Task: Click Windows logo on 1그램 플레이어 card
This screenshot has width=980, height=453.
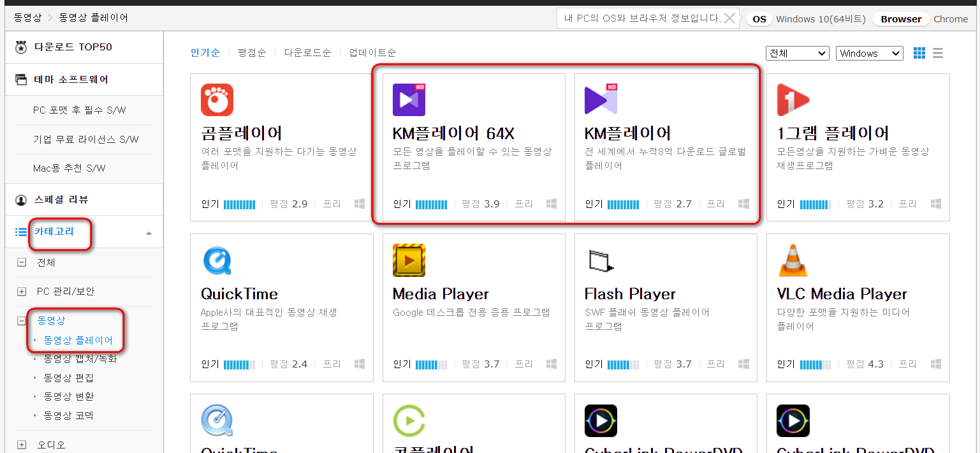Action: point(936,204)
